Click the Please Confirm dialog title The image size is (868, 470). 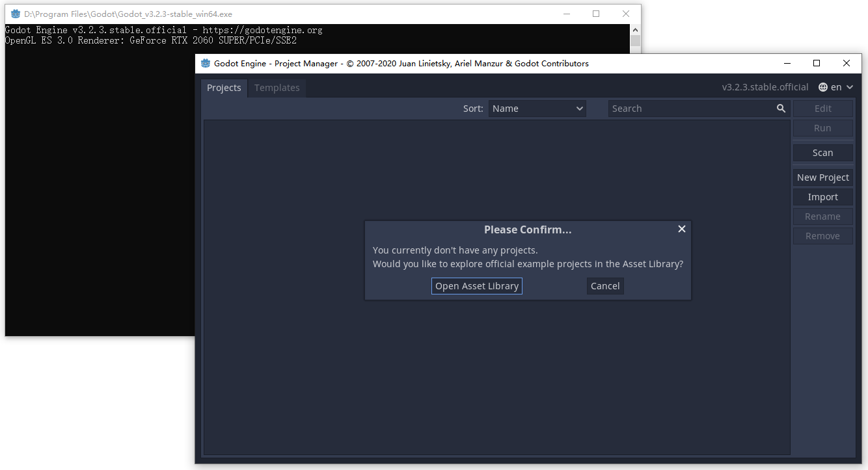pyautogui.click(x=528, y=229)
